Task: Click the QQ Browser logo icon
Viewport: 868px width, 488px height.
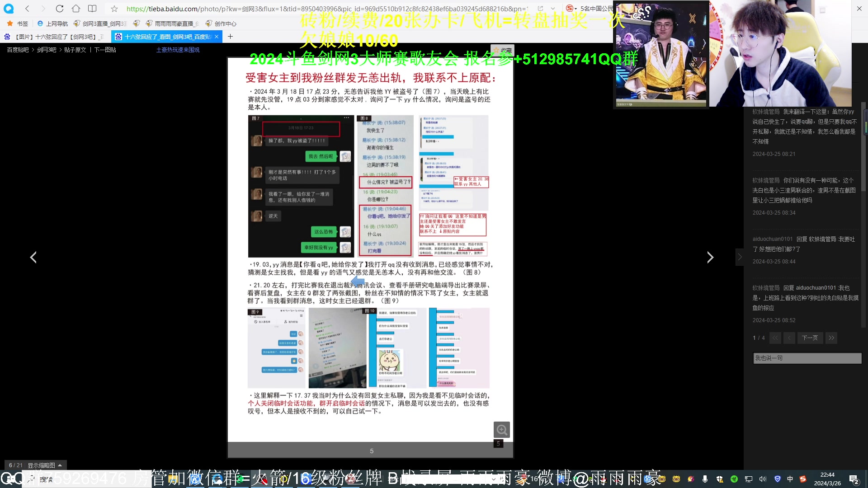Action: pos(9,9)
